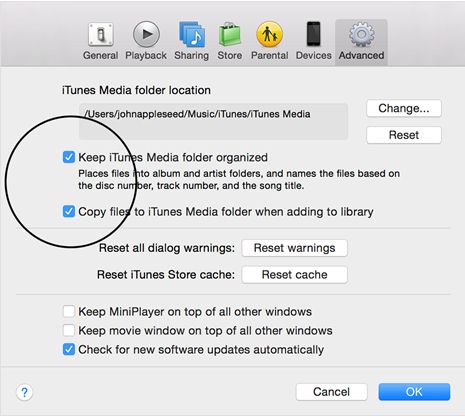Reset the media folder location
Viewport: 465px width, 416px height.
404,135
